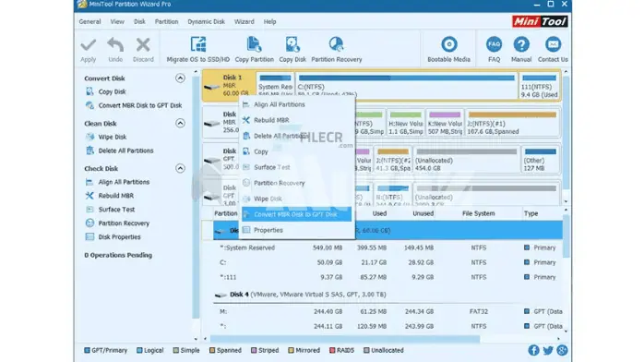Click the horizontal scrollbar under partition list
The image size is (644, 362).
pos(344,339)
